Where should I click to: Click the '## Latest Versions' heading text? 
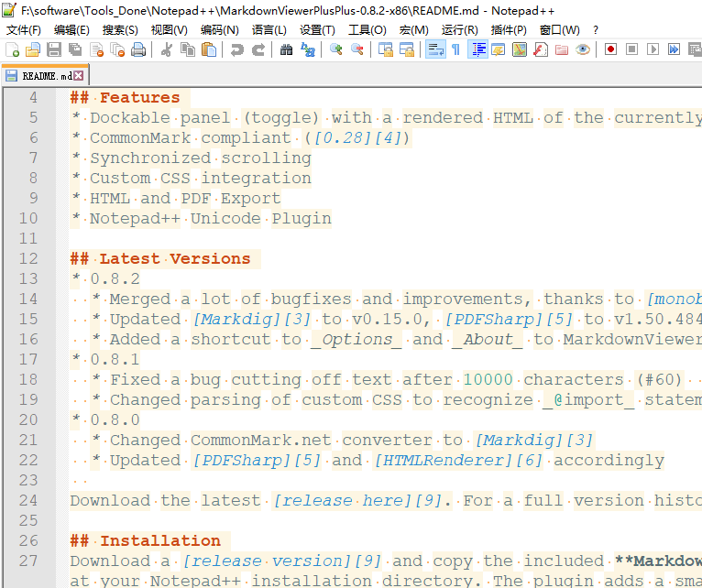point(160,258)
